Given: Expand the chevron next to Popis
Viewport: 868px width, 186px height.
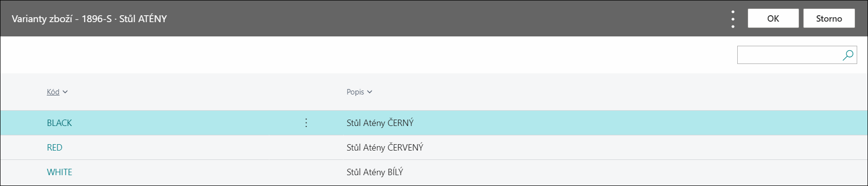Looking at the screenshot, I should click(x=370, y=92).
